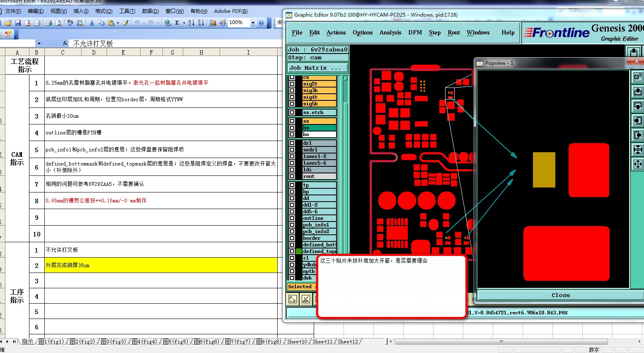The width and height of the screenshot is (644, 353).
Task: Open Excel Adobe PDF(B) menu
Action: [231, 11]
